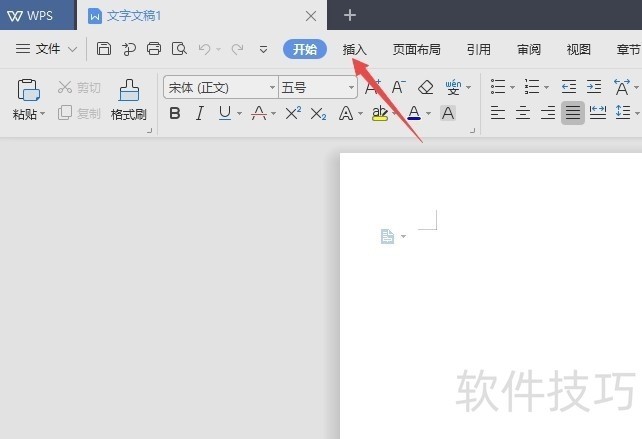Click the Save icon in quick toolbar
The height and width of the screenshot is (439, 642).
coord(104,49)
